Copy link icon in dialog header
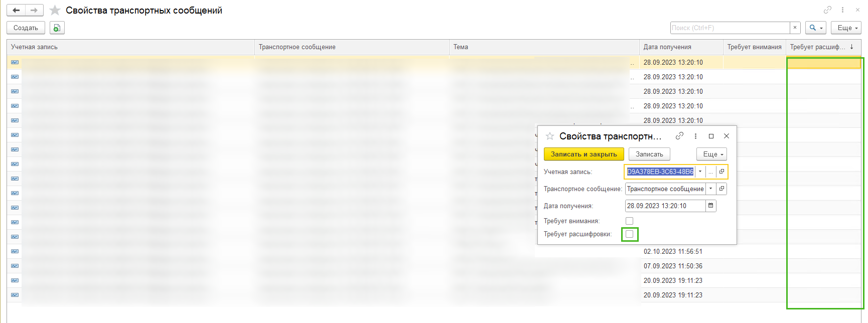 [x=680, y=136]
